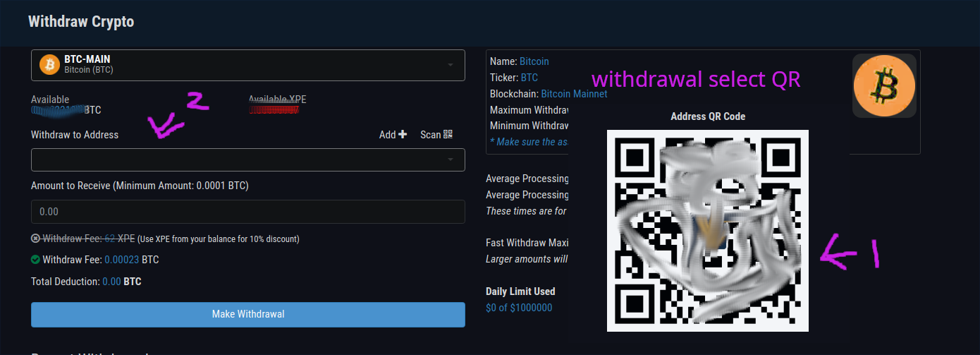Image resolution: width=980 pixels, height=355 pixels.
Task: Focus the Amount to Receive field
Action: point(247,212)
